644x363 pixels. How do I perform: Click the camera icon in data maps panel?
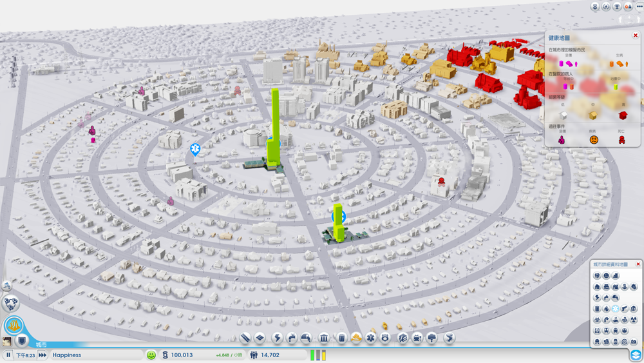coord(634,341)
